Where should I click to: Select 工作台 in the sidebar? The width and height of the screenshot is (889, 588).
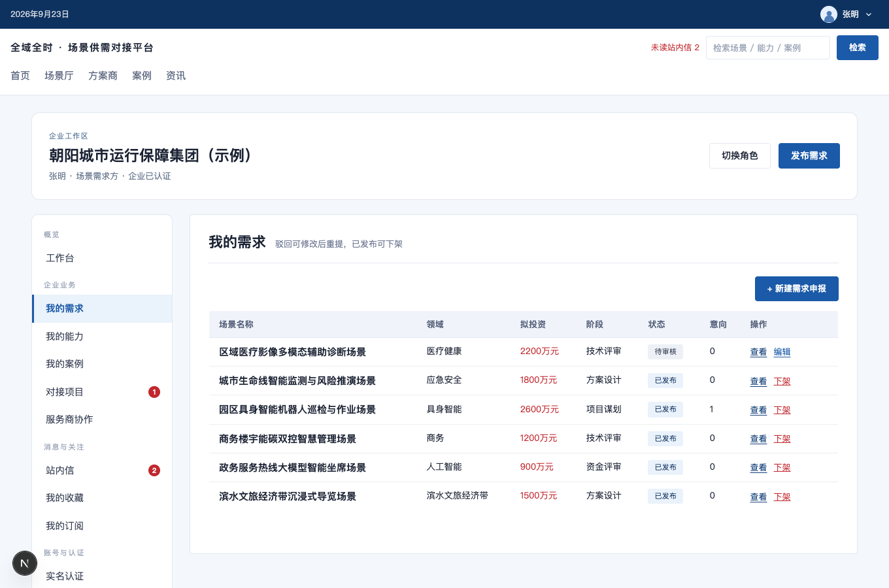tap(102, 258)
